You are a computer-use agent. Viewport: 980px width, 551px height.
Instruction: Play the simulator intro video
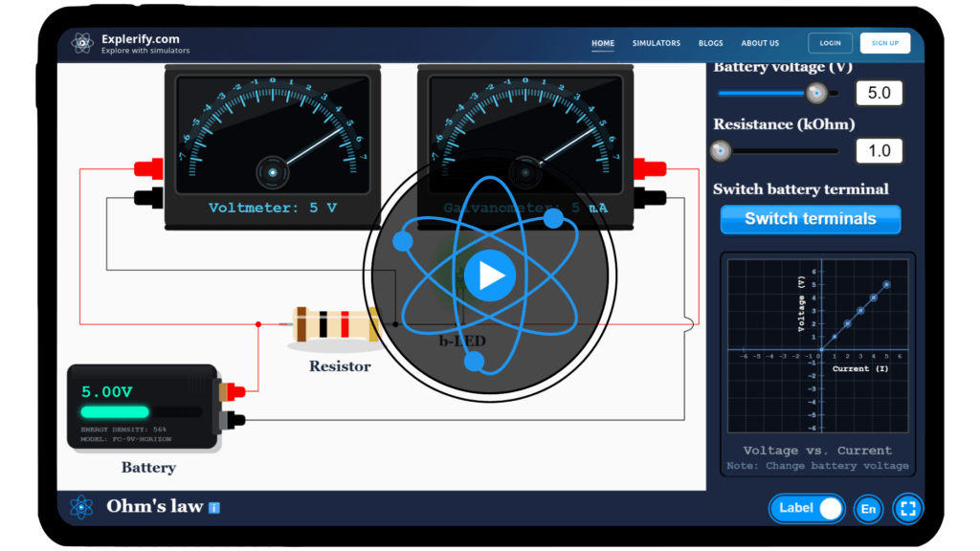click(489, 275)
